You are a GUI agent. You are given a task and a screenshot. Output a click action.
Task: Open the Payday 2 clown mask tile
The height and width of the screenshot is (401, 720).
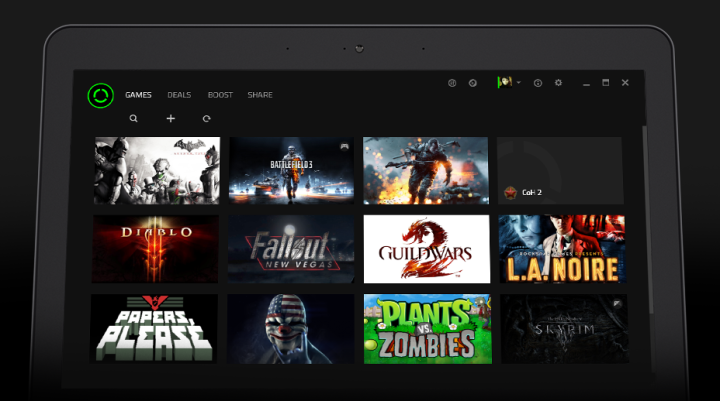290,329
